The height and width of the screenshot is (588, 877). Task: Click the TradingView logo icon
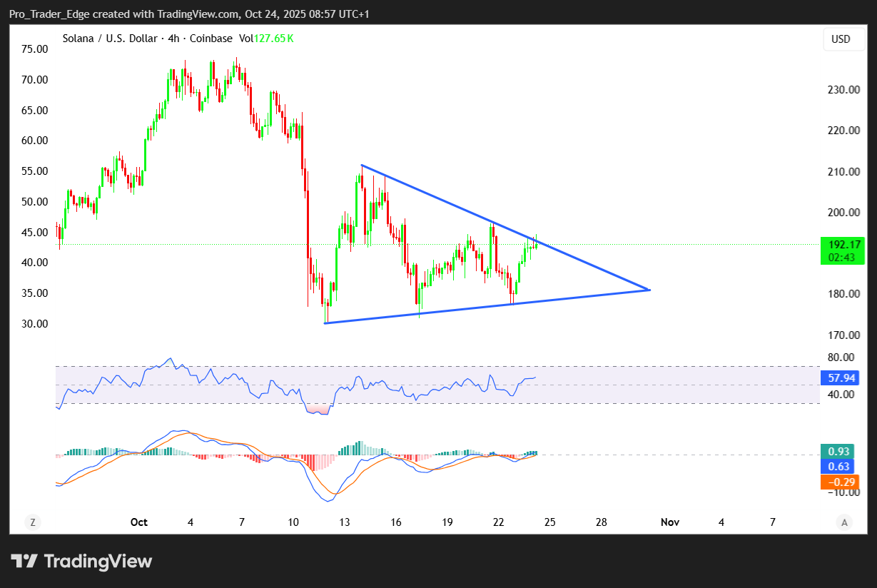(x=24, y=561)
